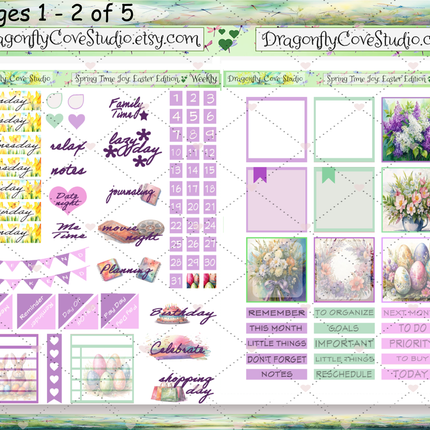Select the purple heart next to relax
The height and width of the screenshot is (430, 430).
click(77, 121)
